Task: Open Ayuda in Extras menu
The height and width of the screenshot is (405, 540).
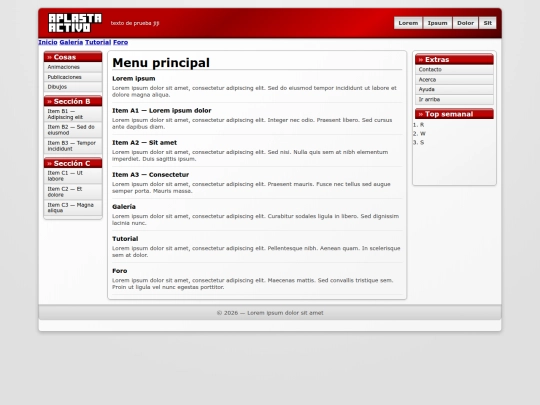Action: (x=454, y=90)
